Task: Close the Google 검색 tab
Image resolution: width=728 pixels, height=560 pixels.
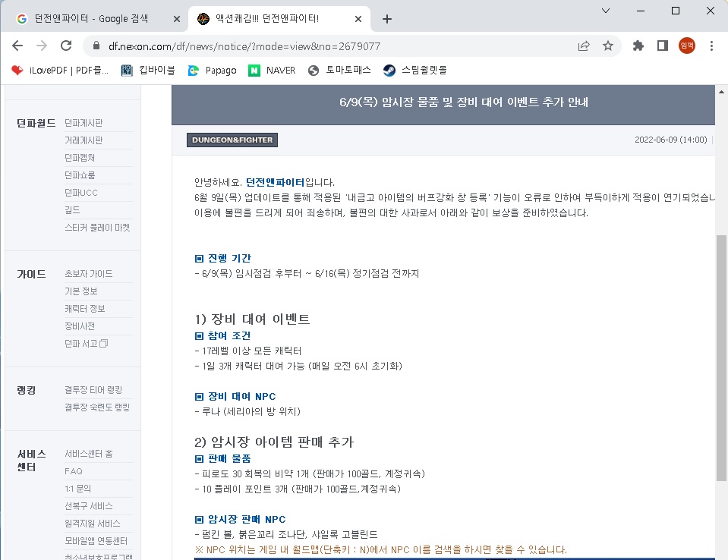Action: click(176, 19)
